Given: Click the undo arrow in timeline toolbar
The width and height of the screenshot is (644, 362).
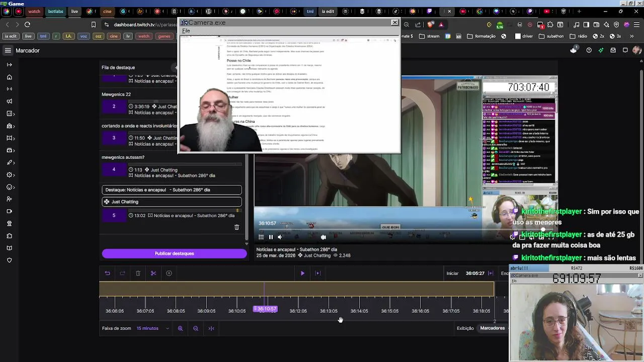Looking at the screenshot, I should [x=107, y=273].
